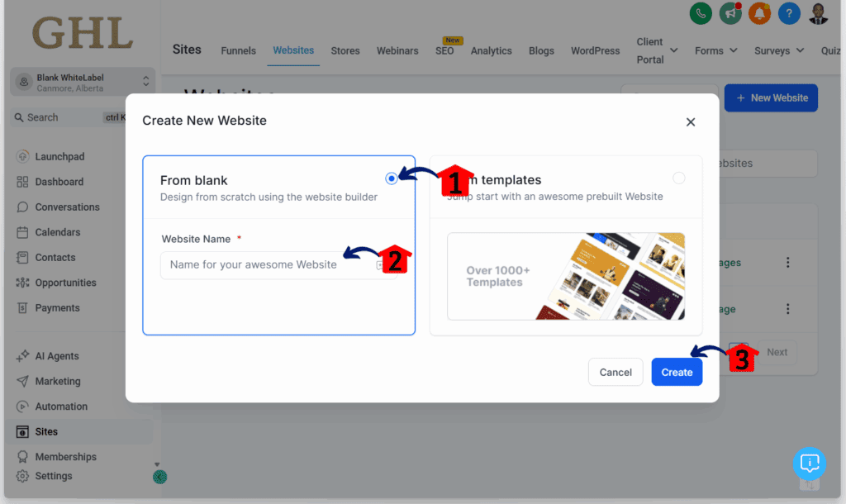Click the sidebar Search box
This screenshot has width=846, height=504.
point(69,117)
